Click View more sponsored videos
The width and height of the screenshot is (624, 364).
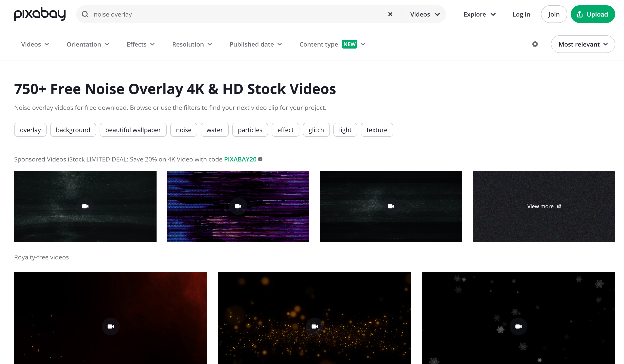(544, 206)
